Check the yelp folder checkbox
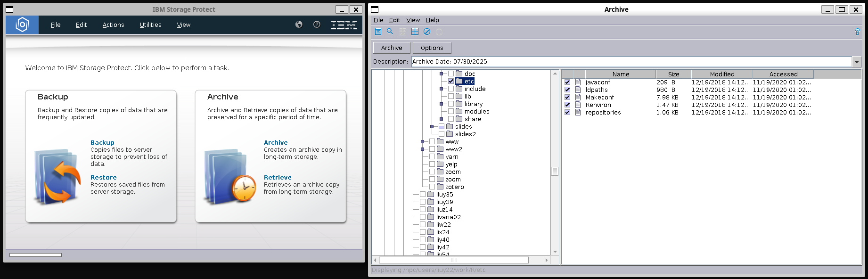868x279 pixels. (x=432, y=164)
